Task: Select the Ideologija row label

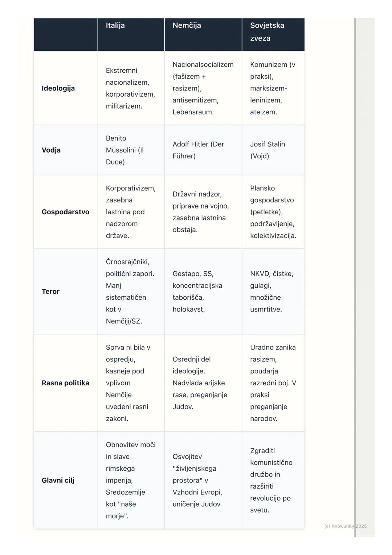Action: (58, 88)
